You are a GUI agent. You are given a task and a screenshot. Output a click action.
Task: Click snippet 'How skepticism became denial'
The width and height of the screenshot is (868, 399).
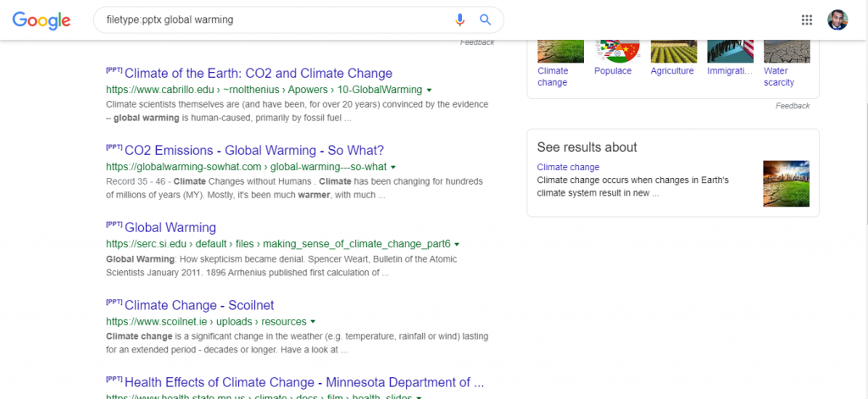pyautogui.click(x=281, y=266)
